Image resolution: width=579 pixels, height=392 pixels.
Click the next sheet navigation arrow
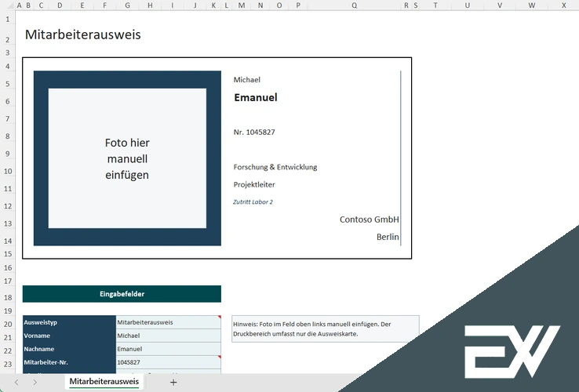click(34, 382)
